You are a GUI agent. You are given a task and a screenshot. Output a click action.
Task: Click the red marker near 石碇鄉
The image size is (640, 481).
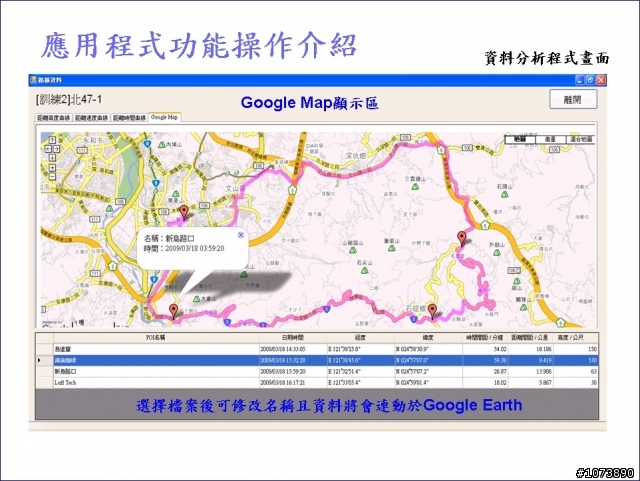click(432, 312)
